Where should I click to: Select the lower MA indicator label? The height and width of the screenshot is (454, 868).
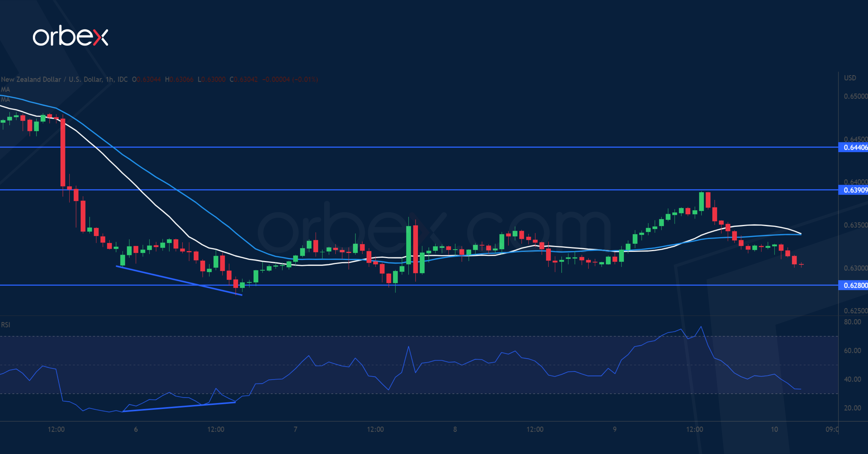click(x=5, y=99)
